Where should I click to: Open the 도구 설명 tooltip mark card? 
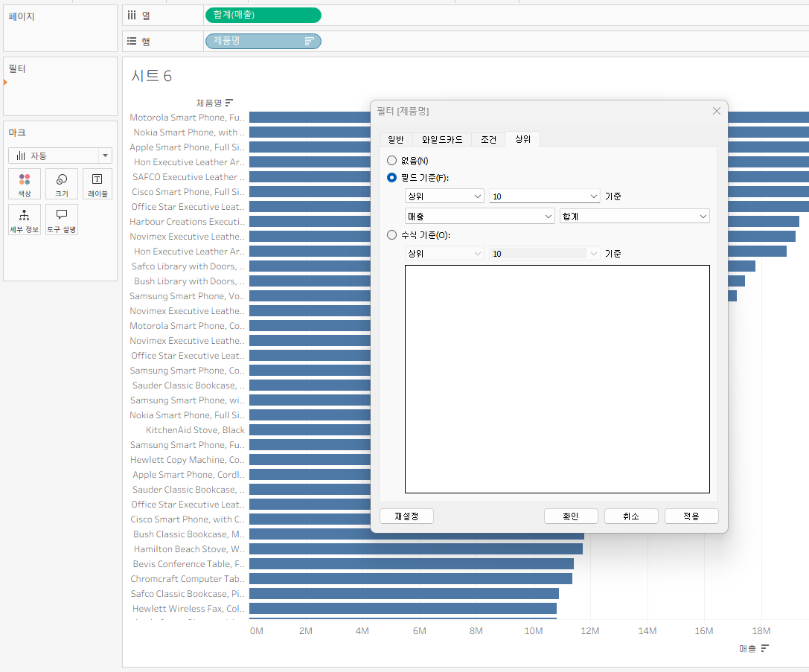coord(61,220)
